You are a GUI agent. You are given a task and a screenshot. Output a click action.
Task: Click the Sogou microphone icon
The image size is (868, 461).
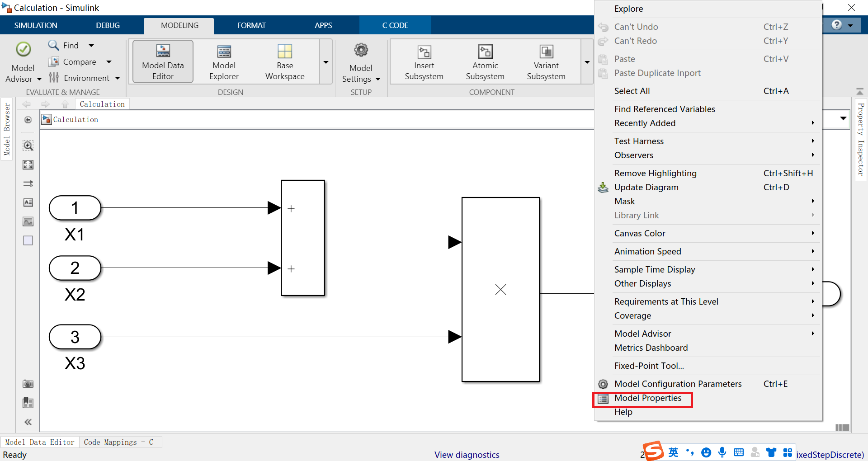click(722, 452)
